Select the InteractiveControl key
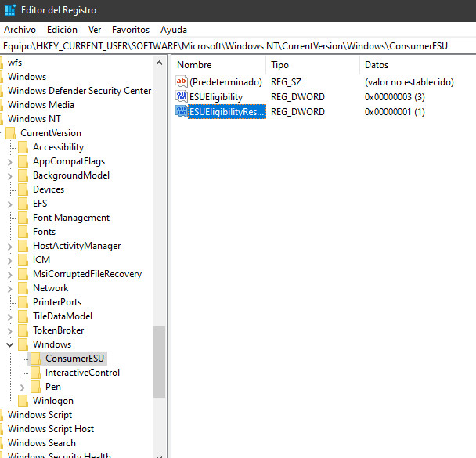 [82, 373]
